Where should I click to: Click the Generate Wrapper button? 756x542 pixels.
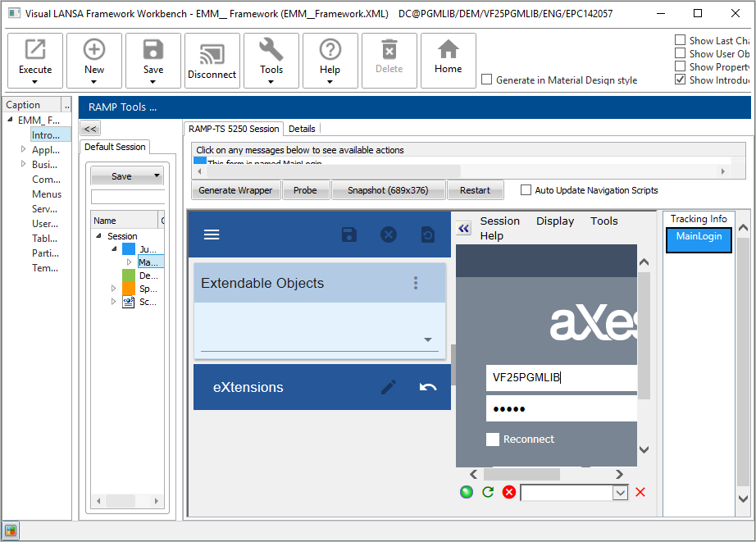pos(235,190)
